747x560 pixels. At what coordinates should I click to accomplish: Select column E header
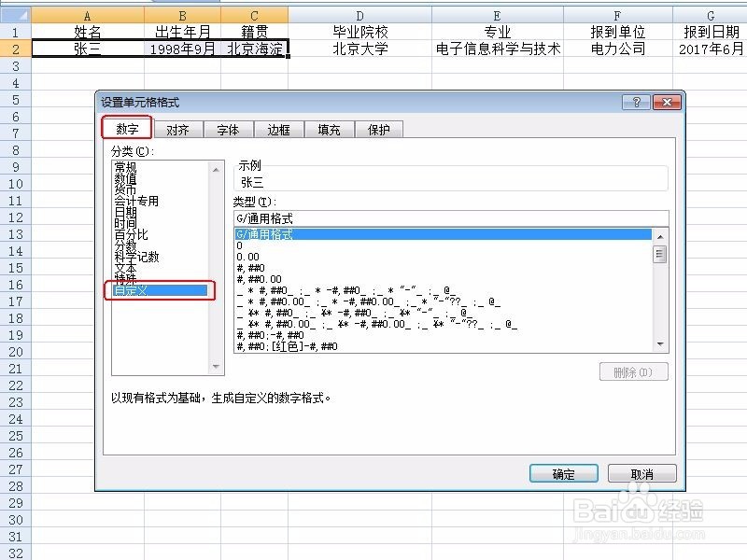point(498,15)
